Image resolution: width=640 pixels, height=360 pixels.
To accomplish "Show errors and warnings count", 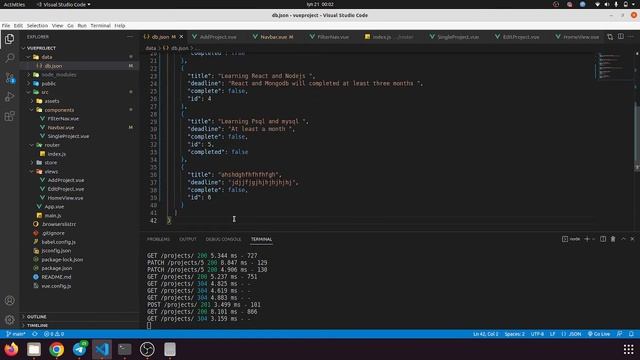I will click(x=54, y=334).
